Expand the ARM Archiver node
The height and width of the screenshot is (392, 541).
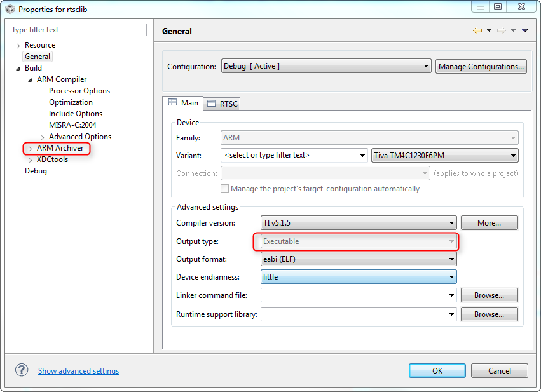30,149
